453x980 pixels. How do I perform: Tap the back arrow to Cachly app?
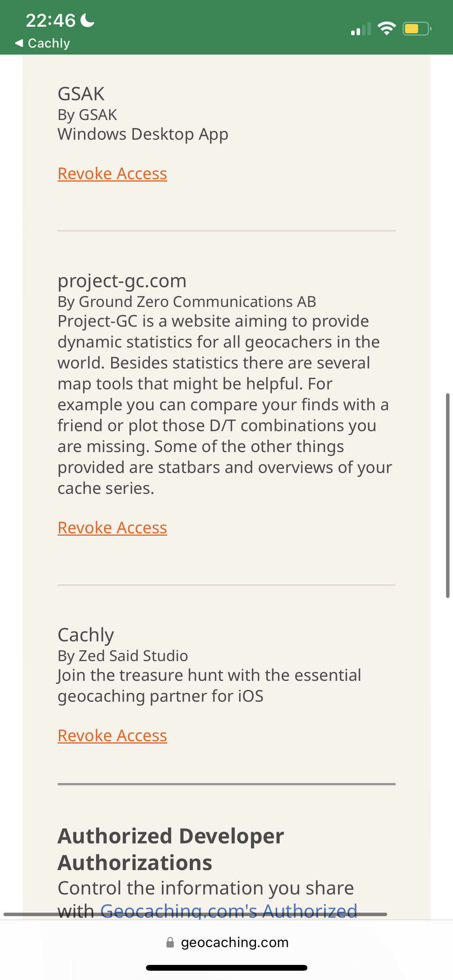[x=19, y=43]
